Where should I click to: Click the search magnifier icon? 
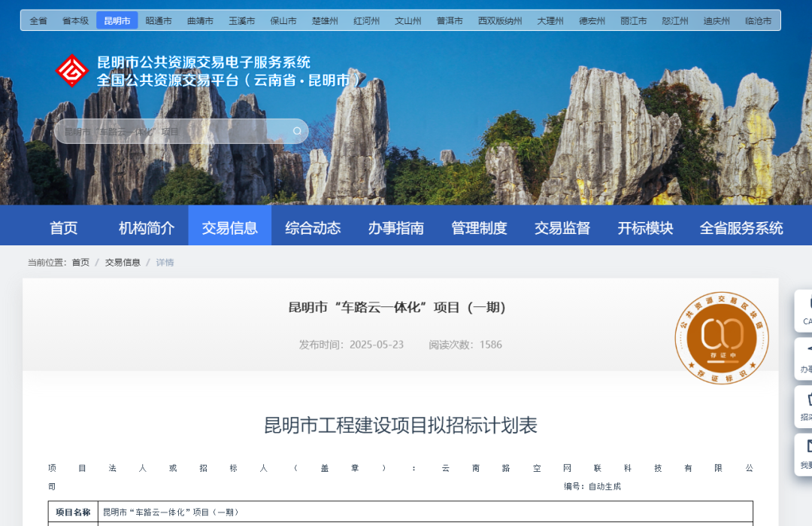click(297, 132)
